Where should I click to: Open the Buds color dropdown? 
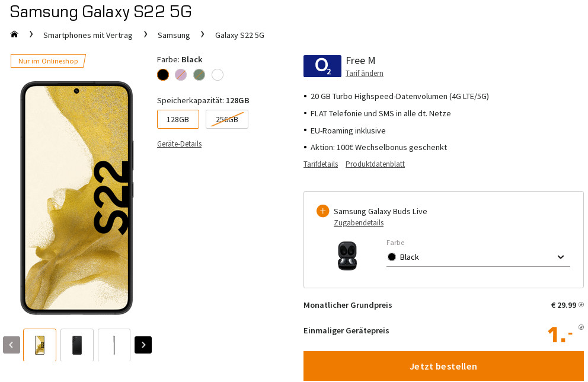point(478,257)
